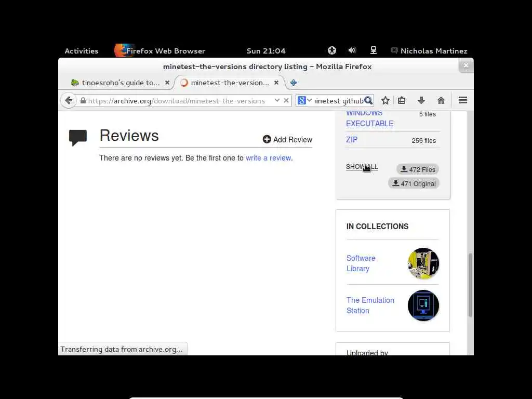Click the 5 files count
532x399 pixels.
427,114
